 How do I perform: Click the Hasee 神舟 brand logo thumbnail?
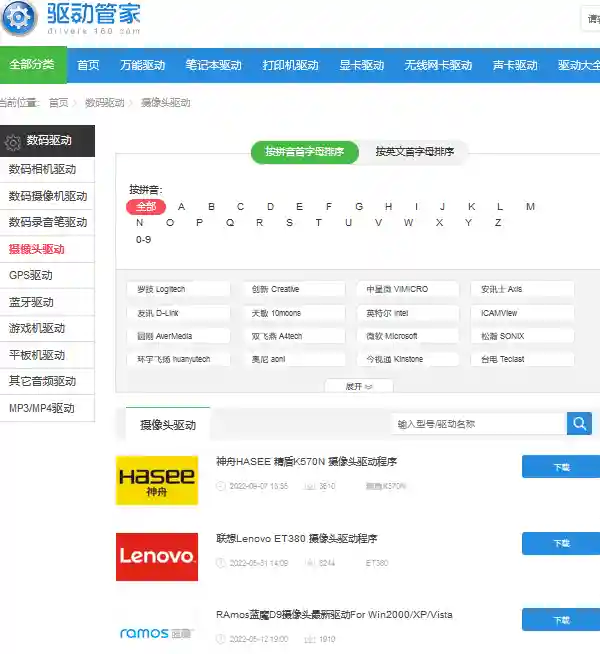point(157,480)
